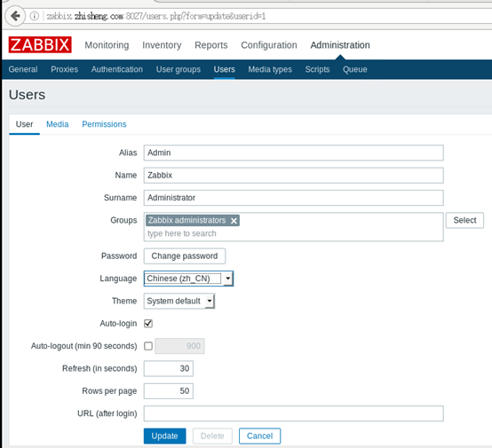
Task: Open the Inventory menu
Action: tap(162, 45)
